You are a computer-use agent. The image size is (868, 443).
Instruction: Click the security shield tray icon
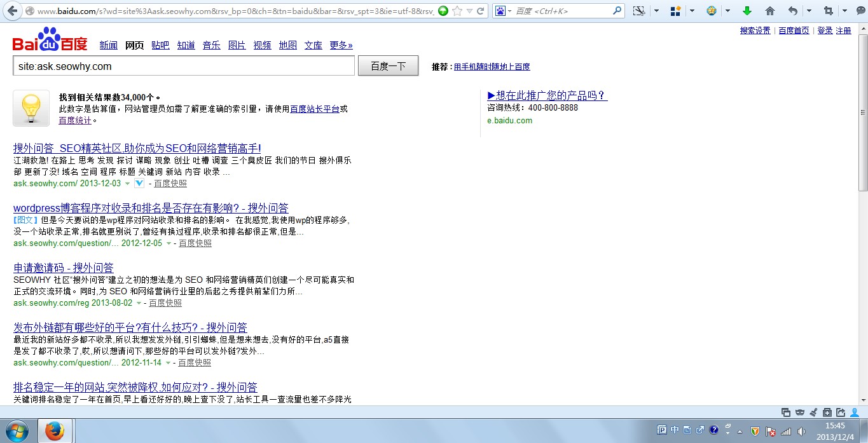[755, 431]
